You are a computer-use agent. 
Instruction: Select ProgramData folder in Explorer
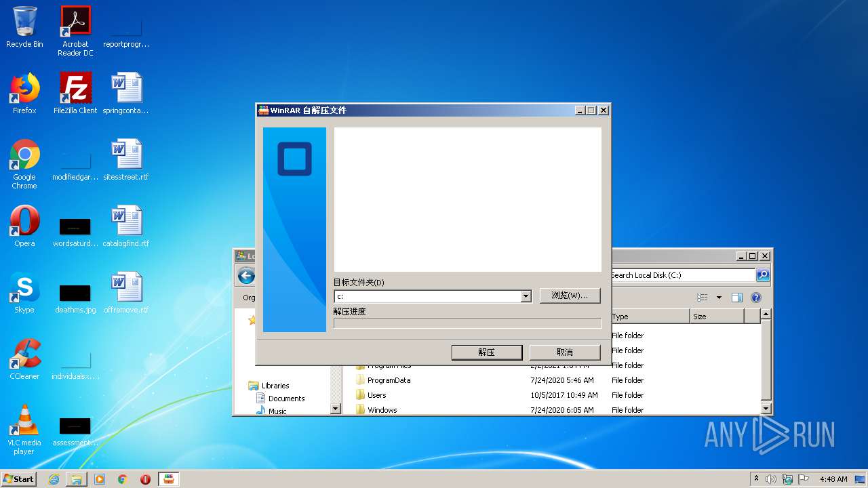point(389,380)
